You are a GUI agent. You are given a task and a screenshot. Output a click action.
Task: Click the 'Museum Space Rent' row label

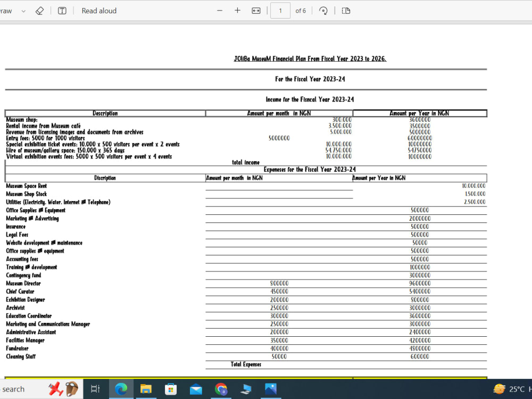pyautogui.click(x=27, y=186)
